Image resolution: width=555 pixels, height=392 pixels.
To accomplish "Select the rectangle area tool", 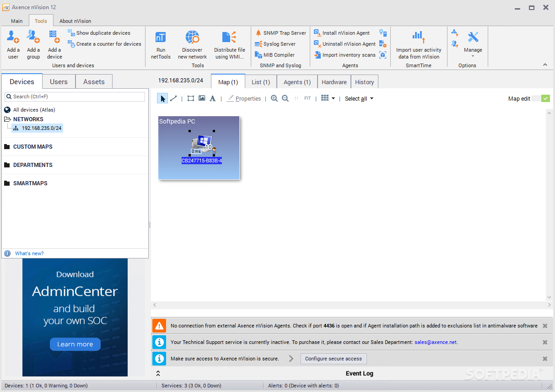I will [x=191, y=98].
